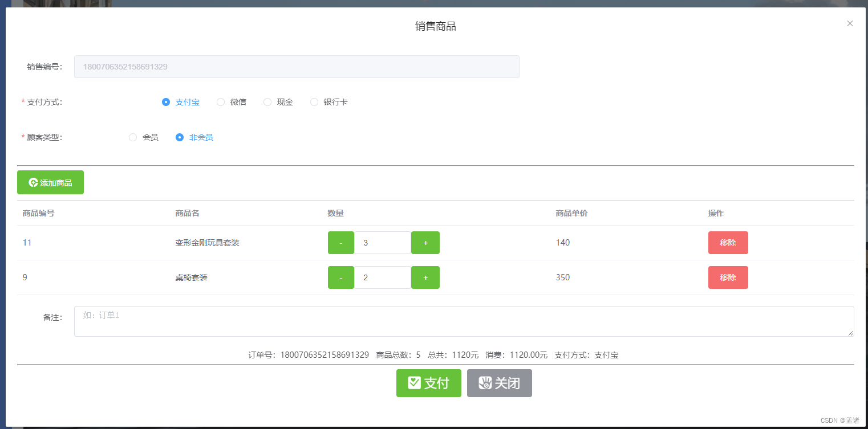
Task: Click 移除 to remove 桌椅套装
Action: (x=728, y=277)
